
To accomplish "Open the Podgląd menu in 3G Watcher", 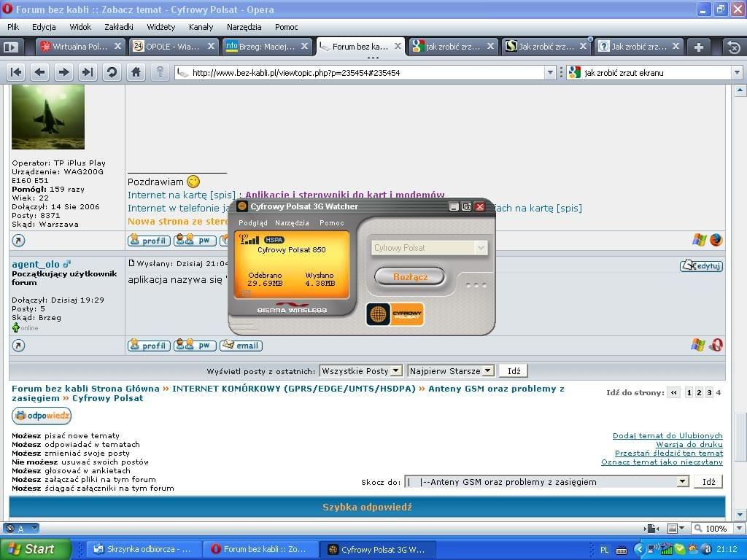I will pyautogui.click(x=253, y=223).
